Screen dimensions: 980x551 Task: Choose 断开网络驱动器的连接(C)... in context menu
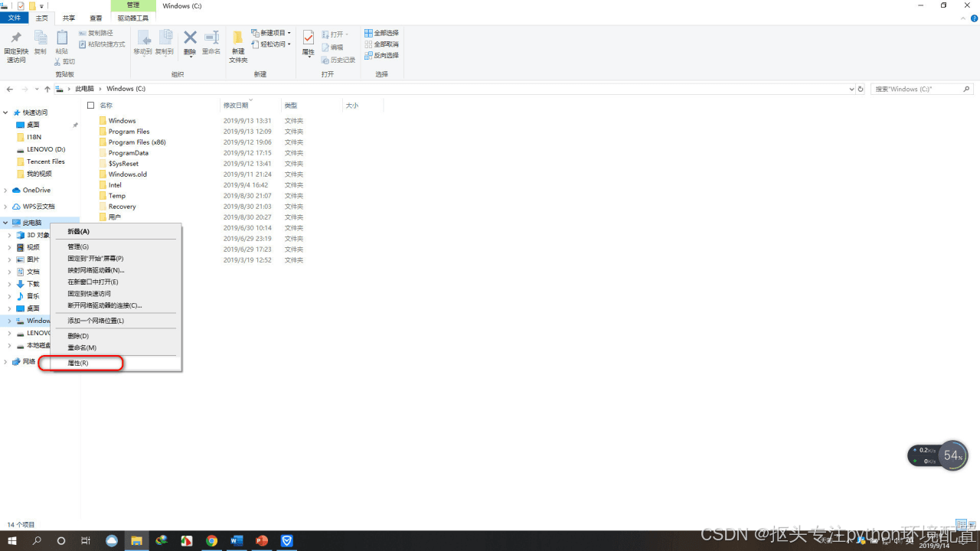(x=116, y=305)
